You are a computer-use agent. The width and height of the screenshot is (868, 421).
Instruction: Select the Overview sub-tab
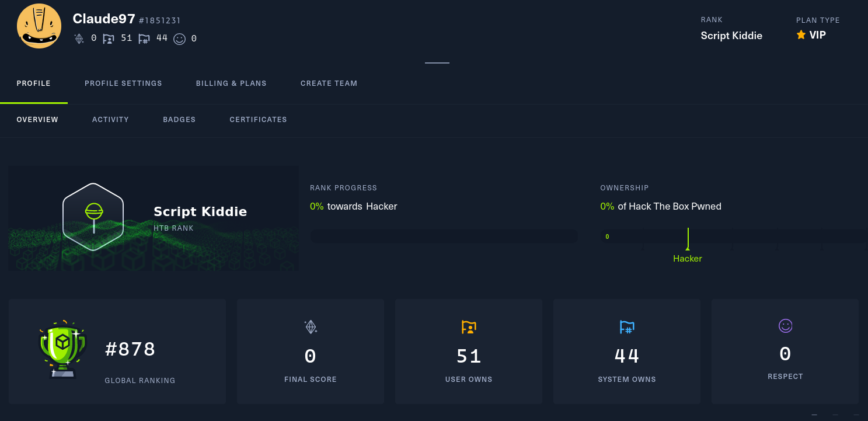click(x=37, y=120)
